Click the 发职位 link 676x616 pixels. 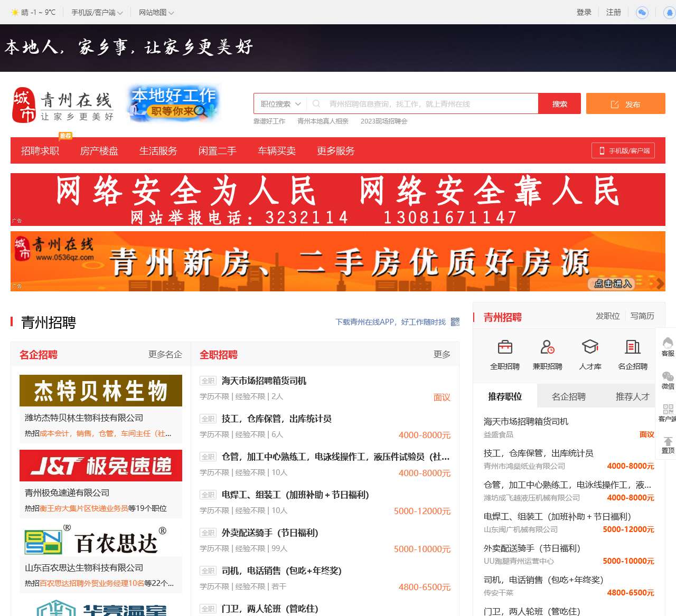(608, 316)
